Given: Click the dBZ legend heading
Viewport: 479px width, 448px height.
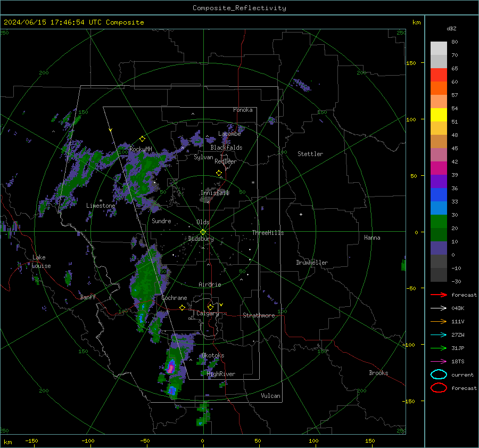Looking at the screenshot, I should (451, 28).
